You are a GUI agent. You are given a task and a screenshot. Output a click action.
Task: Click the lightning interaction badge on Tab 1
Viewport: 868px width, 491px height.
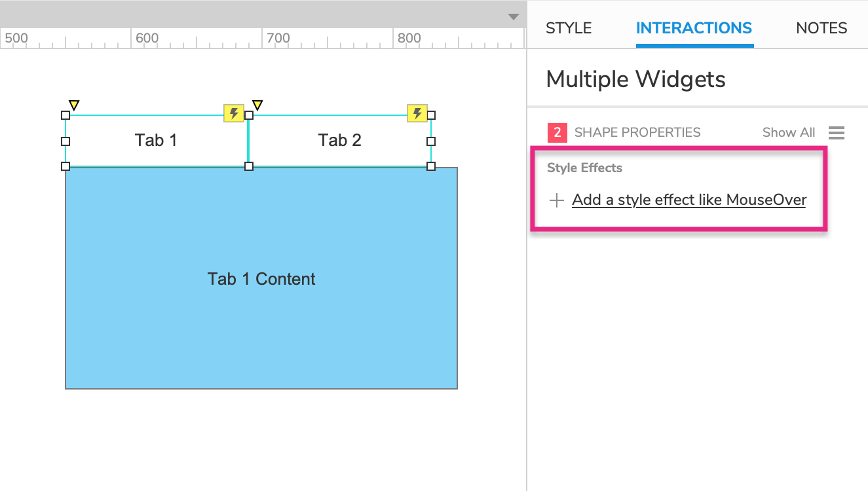234,113
